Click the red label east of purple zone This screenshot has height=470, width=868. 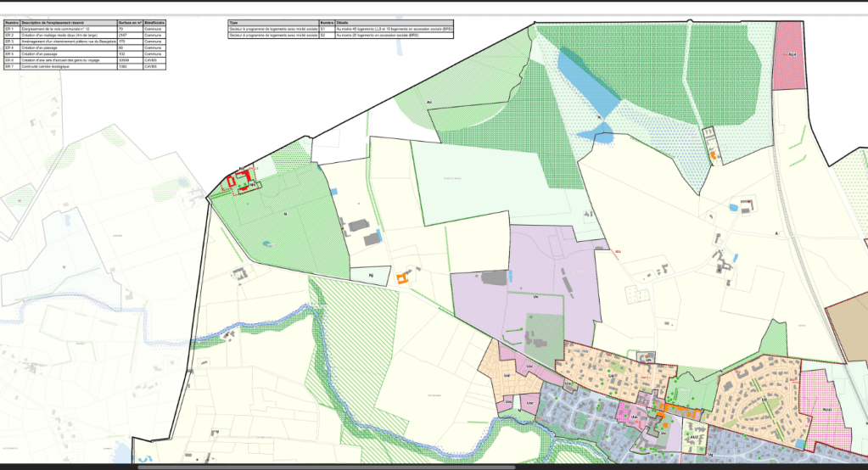click(x=617, y=251)
